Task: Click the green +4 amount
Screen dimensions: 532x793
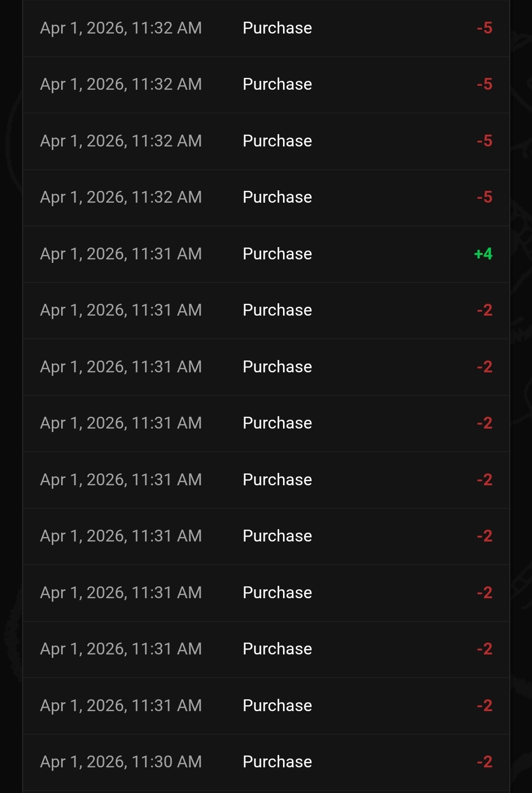Action: click(483, 254)
